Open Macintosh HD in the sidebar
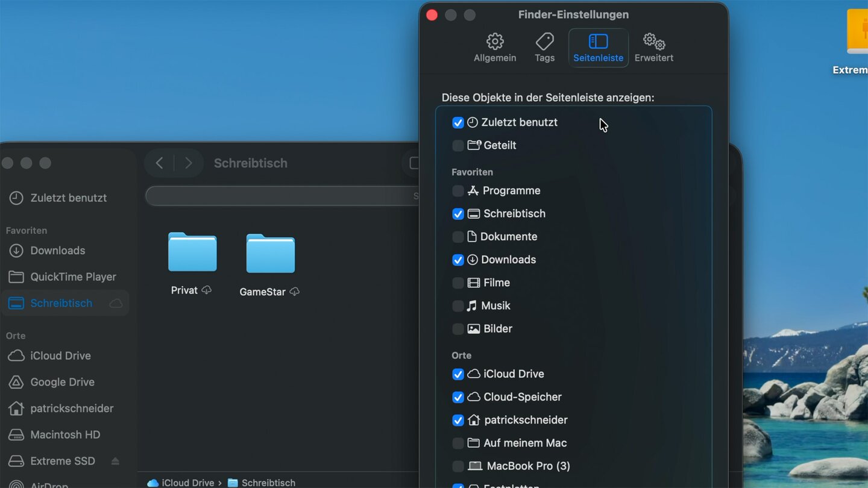Screen dimensions: 868x488 point(65,434)
